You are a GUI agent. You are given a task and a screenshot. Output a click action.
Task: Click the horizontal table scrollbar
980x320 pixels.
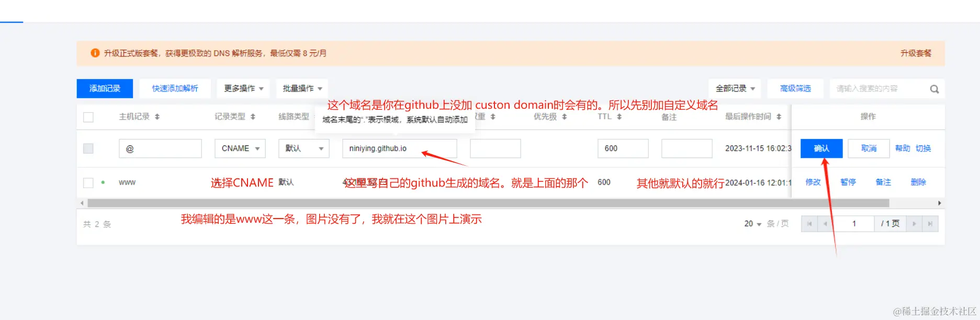click(x=488, y=203)
